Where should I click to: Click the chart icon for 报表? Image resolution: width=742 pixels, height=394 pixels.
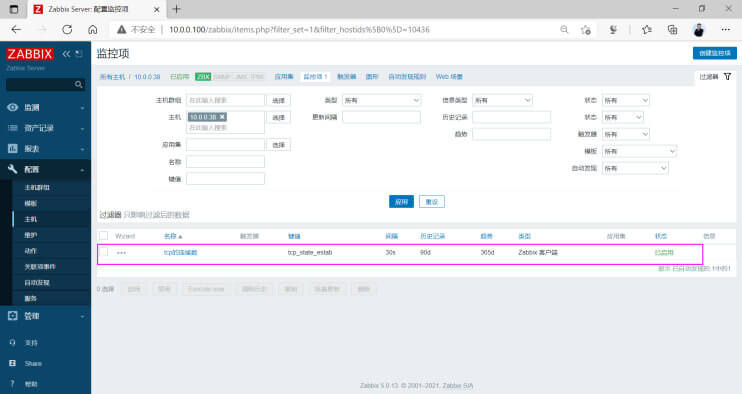click(13, 149)
